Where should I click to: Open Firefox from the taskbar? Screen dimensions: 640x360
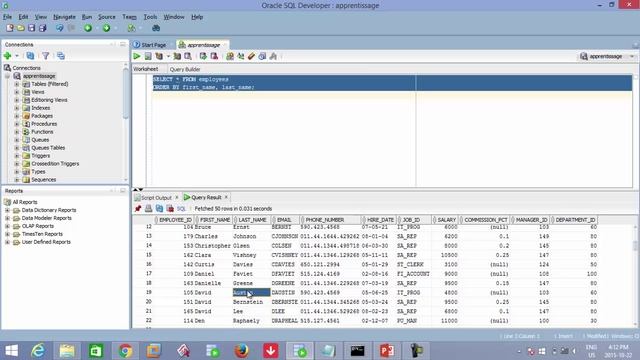242,351
